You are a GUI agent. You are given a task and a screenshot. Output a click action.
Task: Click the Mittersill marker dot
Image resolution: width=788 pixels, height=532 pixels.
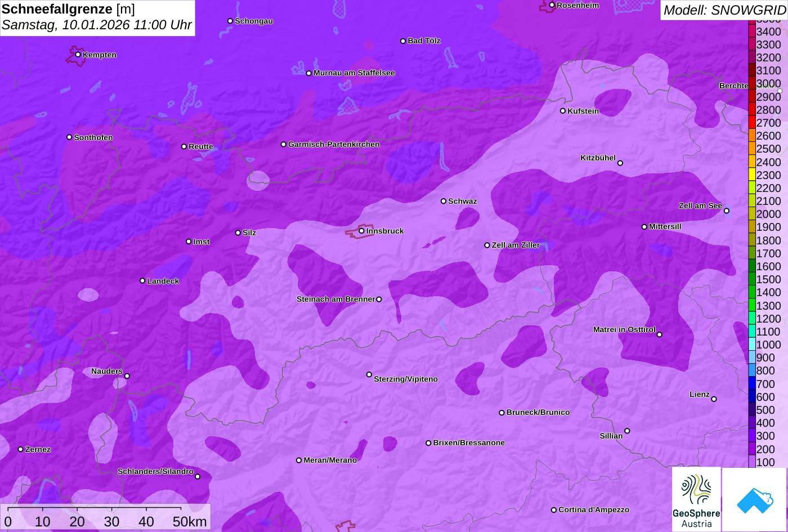pyautogui.click(x=644, y=227)
